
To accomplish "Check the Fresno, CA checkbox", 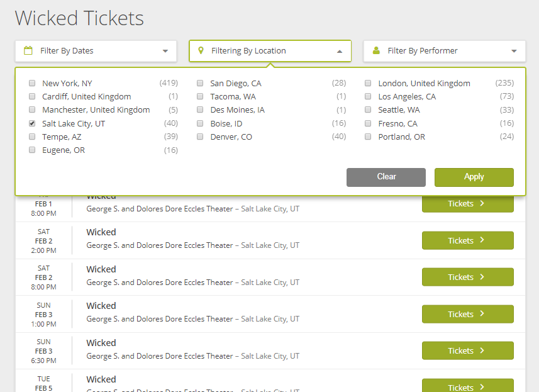I will pos(368,123).
